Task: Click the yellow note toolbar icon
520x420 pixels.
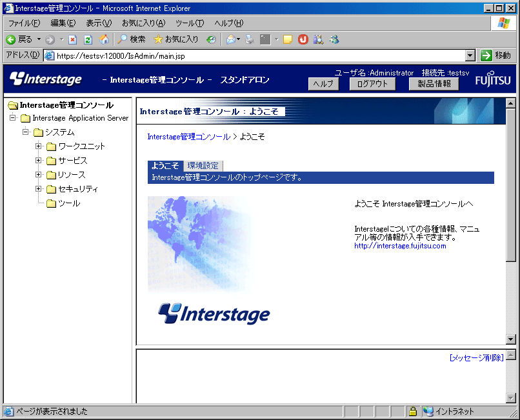Action: [x=288, y=40]
